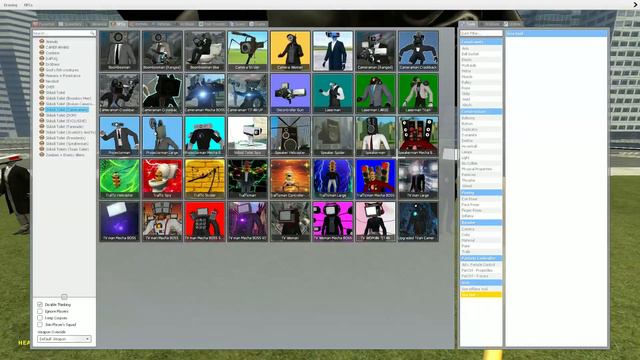Select the Boomboxman (Ranged) spawn icon
Viewport: 640px width, 360px height.
tap(162, 51)
